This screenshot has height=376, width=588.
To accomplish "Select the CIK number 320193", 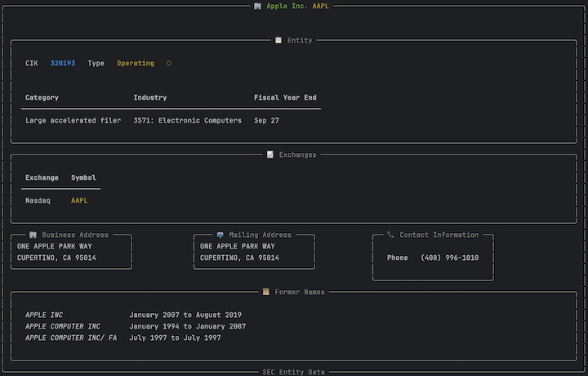I will coord(63,64).
